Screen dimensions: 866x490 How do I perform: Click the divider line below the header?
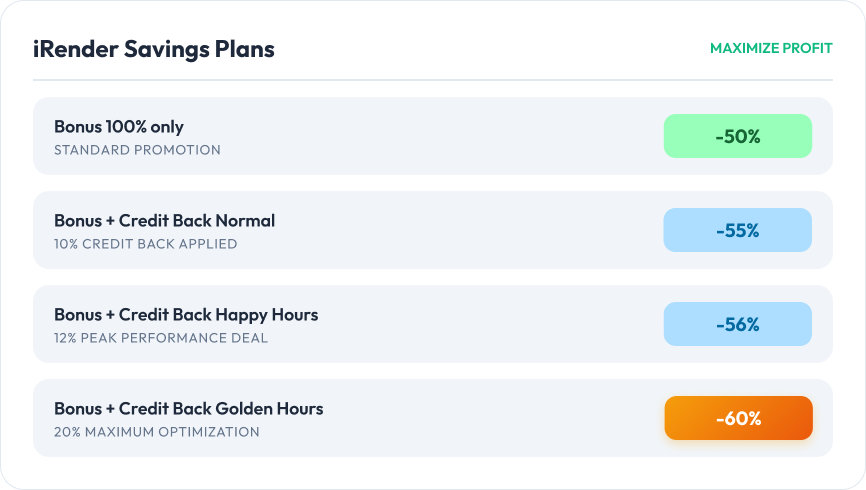click(432, 80)
